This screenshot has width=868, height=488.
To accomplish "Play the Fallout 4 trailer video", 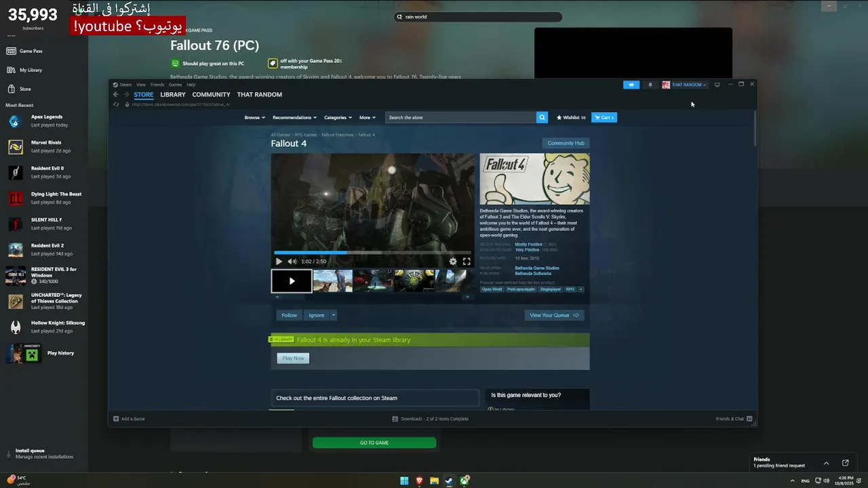I will coord(279,261).
